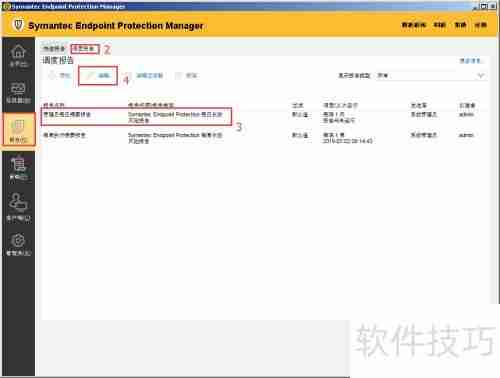500x378 pixels.
Task: Click the status column header
Action: [297, 105]
